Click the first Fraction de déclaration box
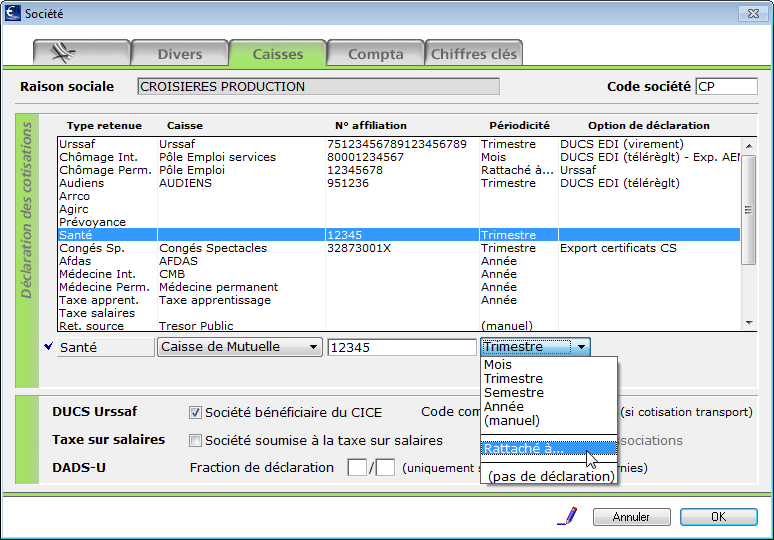This screenshot has height=540, width=774. (357, 467)
